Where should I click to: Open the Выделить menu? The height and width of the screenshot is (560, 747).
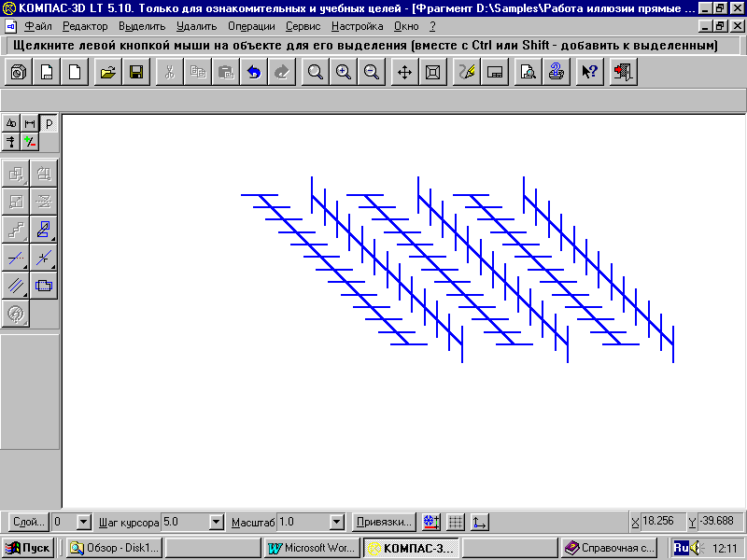(142, 27)
